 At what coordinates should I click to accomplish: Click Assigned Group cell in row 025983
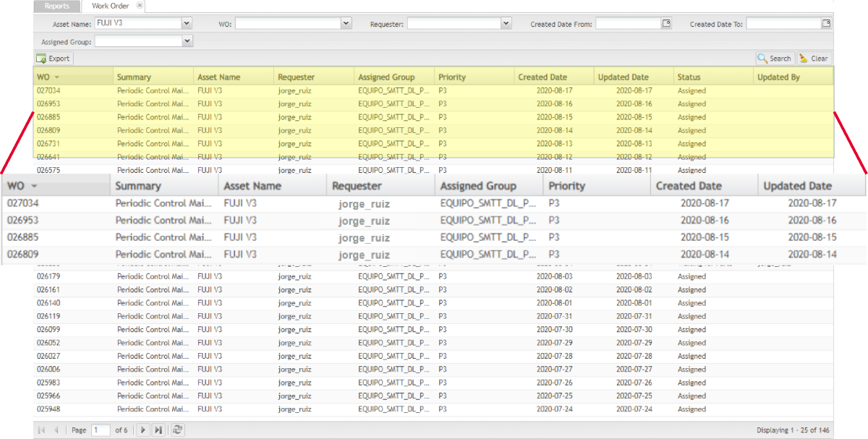(x=393, y=383)
